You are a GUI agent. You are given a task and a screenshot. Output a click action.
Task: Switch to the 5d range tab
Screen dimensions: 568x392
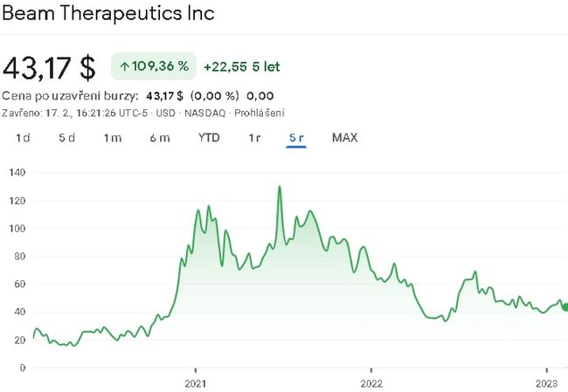pyautogui.click(x=67, y=138)
